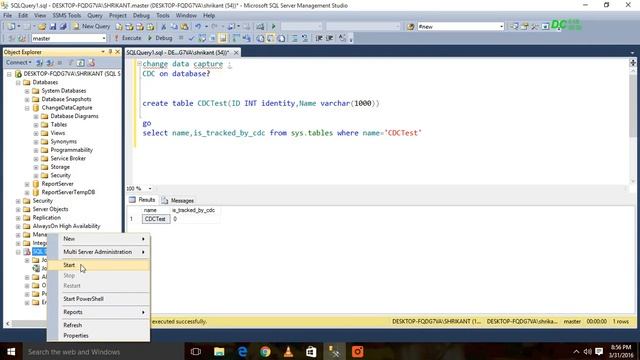Click the wrench Properties icon right of #new box
Viewport: 640px width, 360px height.
[535, 27]
